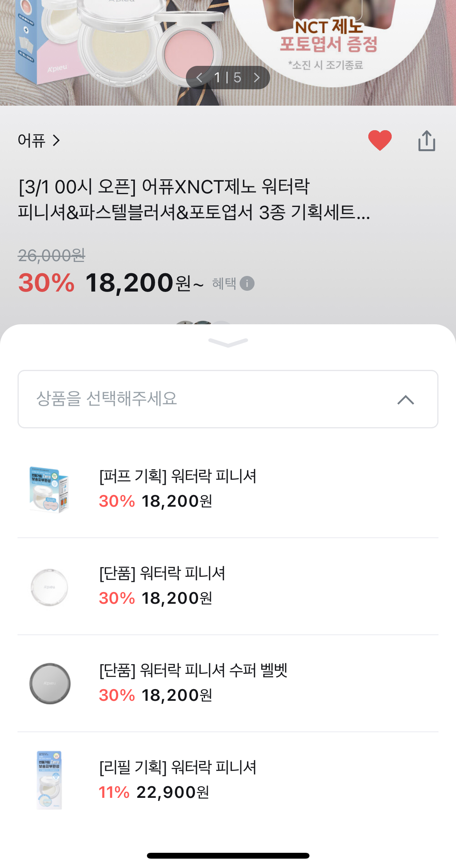Screen dimensions: 456x868
Task: Choose [리필 기획] 워터락 피니셔 option
Action: click(178, 767)
